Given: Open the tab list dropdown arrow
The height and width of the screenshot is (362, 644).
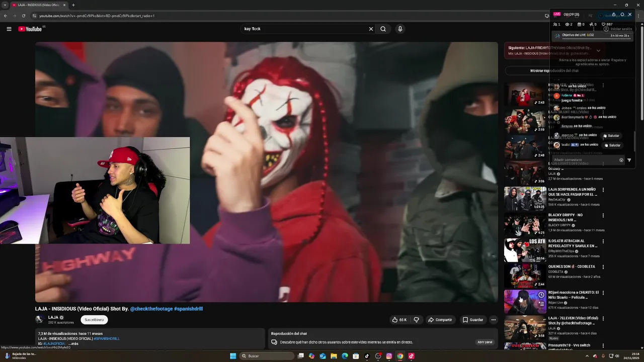Looking at the screenshot, I should (5, 5).
